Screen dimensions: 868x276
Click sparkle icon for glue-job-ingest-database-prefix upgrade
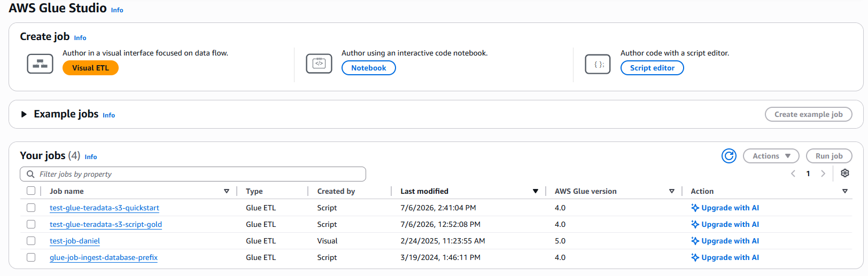click(x=695, y=257)
